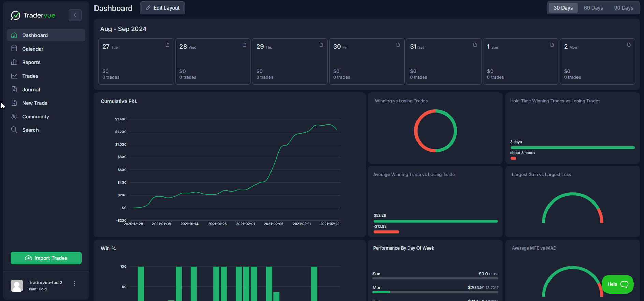The height and width of the screenshot is (301, 644).
Task: Open the account options three-dot menu
Action: 74,283
